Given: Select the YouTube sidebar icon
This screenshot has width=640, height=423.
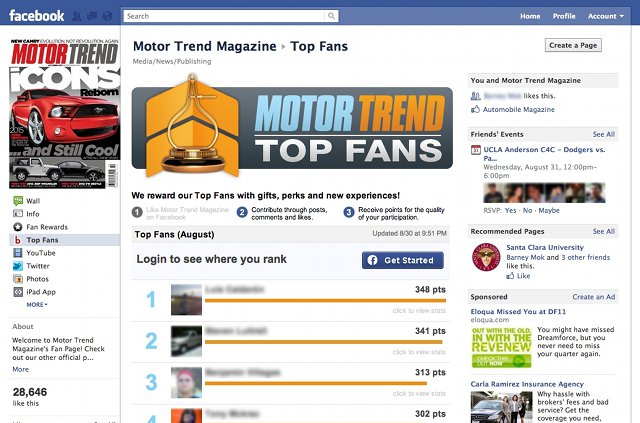Looking at the screenshot, I should click(x=18, y=253).
